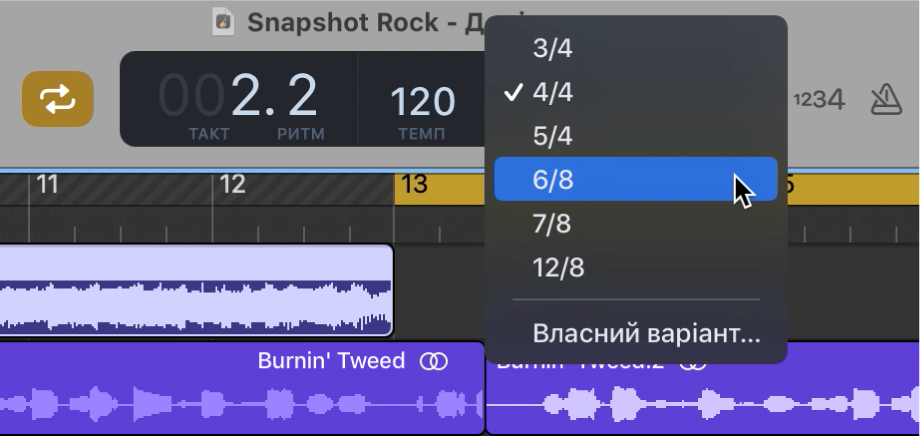Toggle the metronome click icon
Screen dimensions: 920x436
click(886, 98)
